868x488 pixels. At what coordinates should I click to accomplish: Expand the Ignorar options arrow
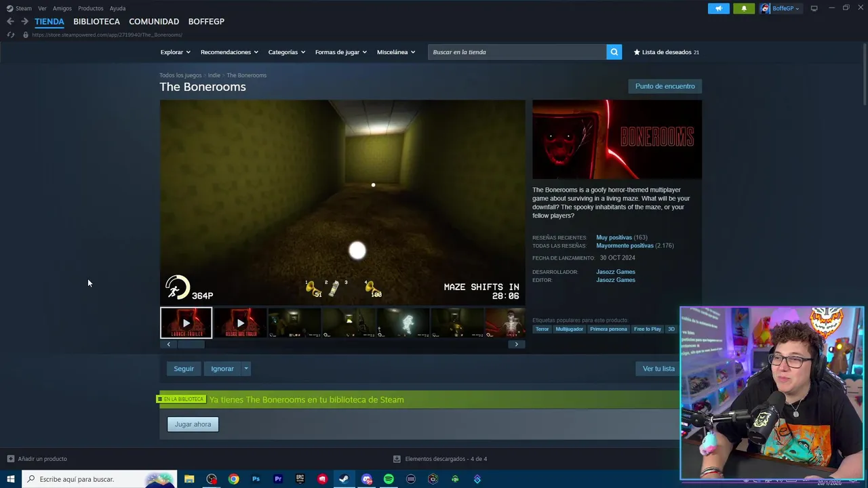tap(246, 369)
